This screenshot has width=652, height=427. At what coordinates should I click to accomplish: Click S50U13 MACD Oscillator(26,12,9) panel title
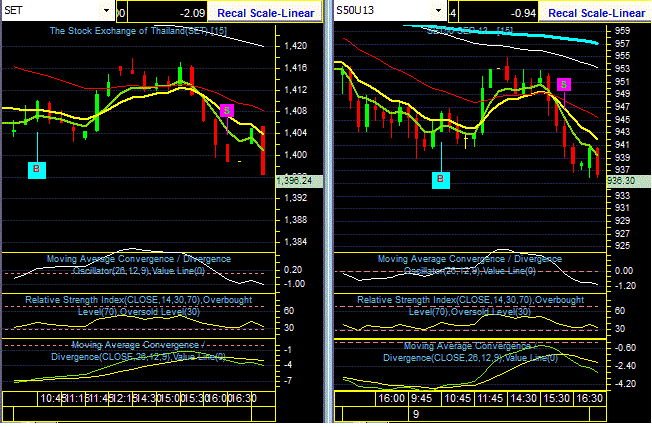click(x=469, y=265)
